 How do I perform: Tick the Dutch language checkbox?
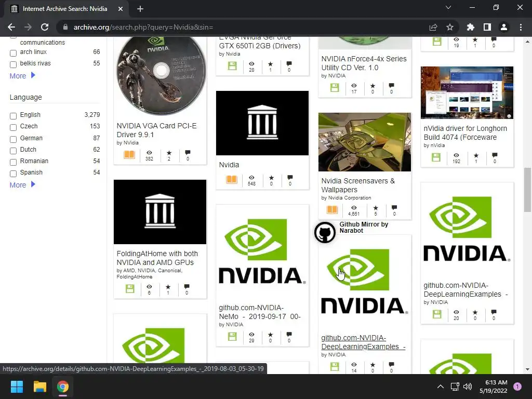tap(13, 151)
